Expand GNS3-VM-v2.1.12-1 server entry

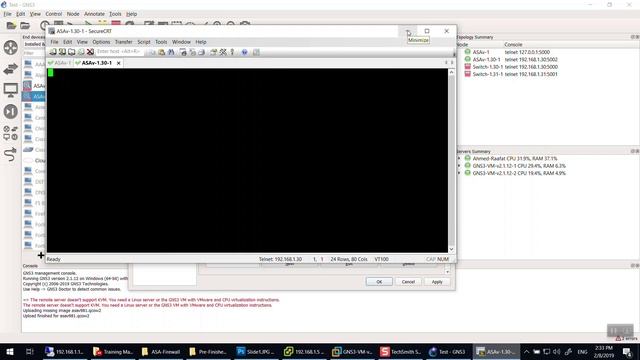460,166
